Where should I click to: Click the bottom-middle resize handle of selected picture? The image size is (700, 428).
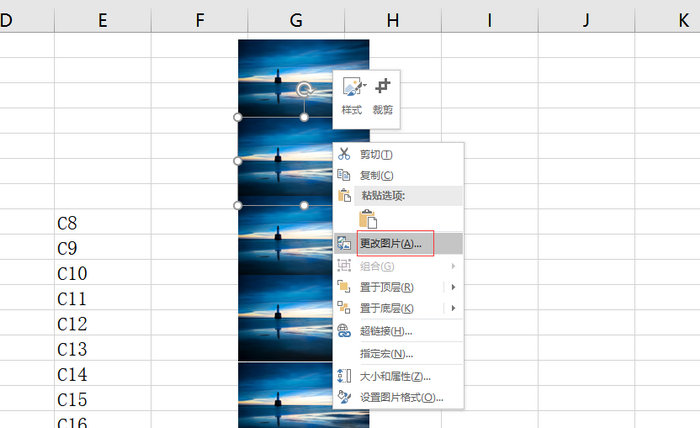304,205
